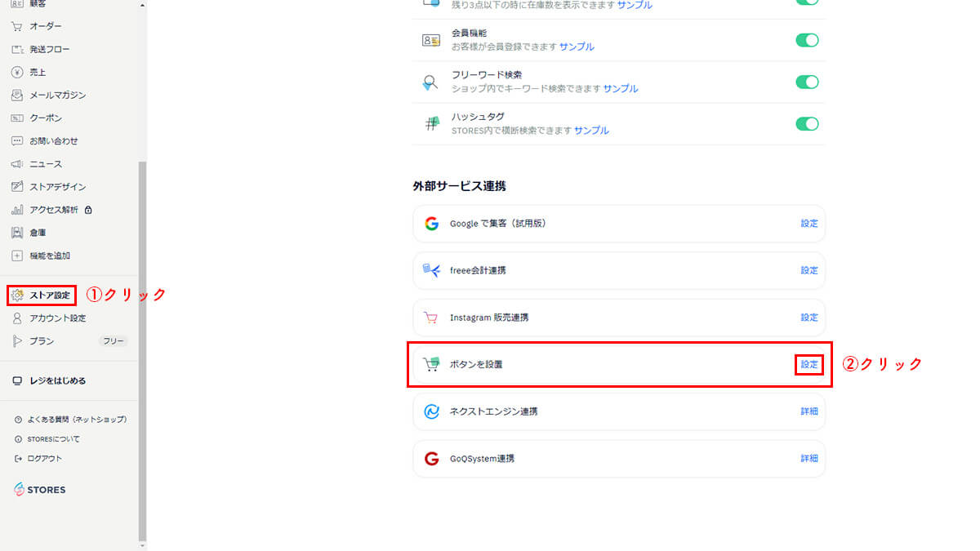Toggle the stock count display switch

(x=807, y=2)
